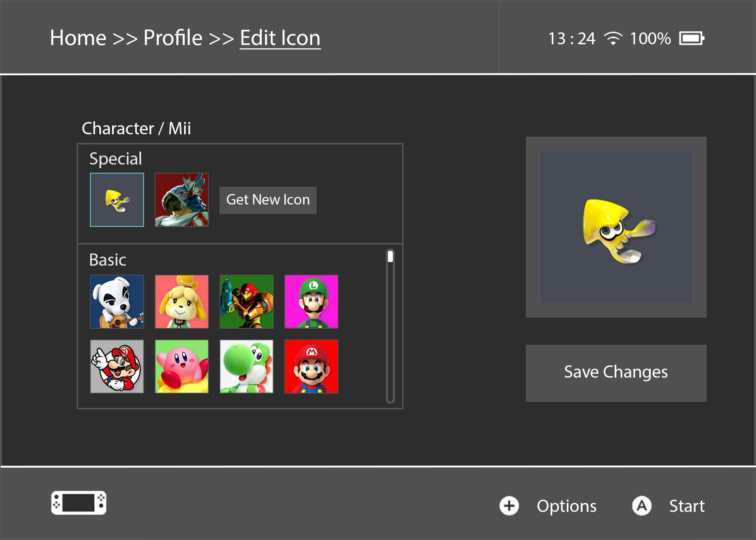Select the Mario badge icon

click(117, 366)
